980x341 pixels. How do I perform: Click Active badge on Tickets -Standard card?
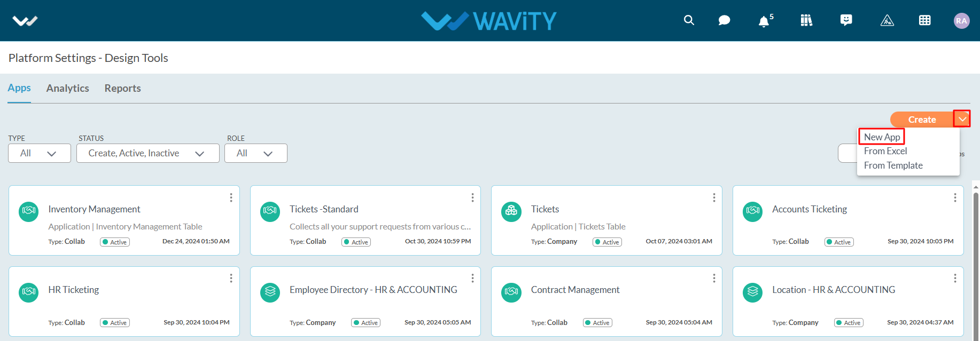tap(356, 242)
